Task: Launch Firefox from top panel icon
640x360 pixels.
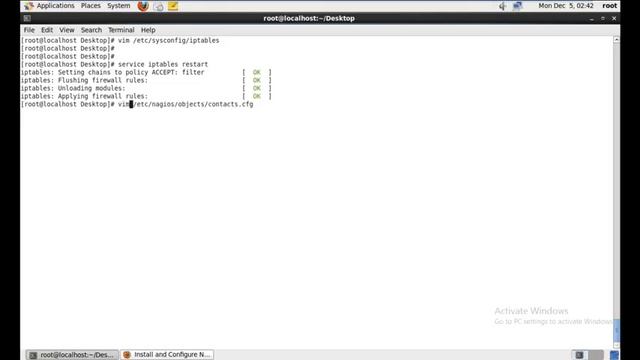Action: pyautogui.click(x=143, y=6)
